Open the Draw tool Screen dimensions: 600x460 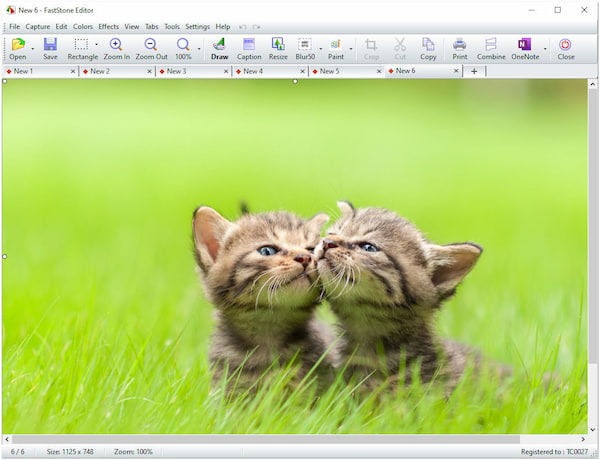(x=219, y=46)
